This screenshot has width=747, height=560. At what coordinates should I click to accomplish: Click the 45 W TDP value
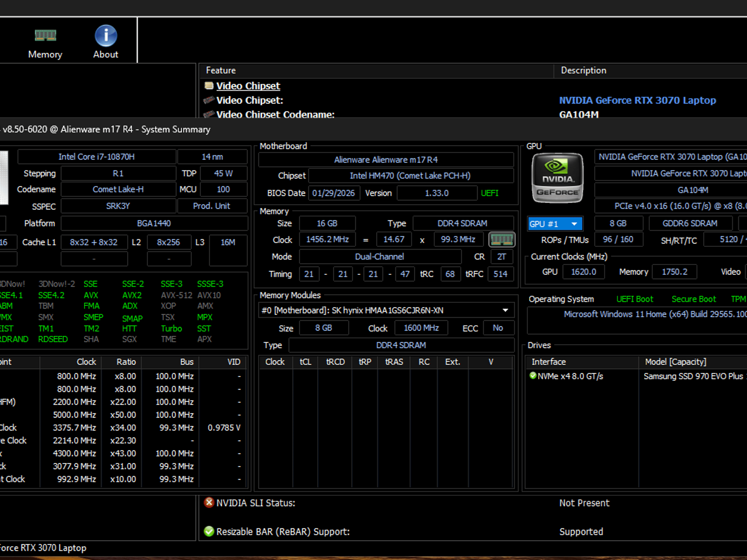point(223,174)
